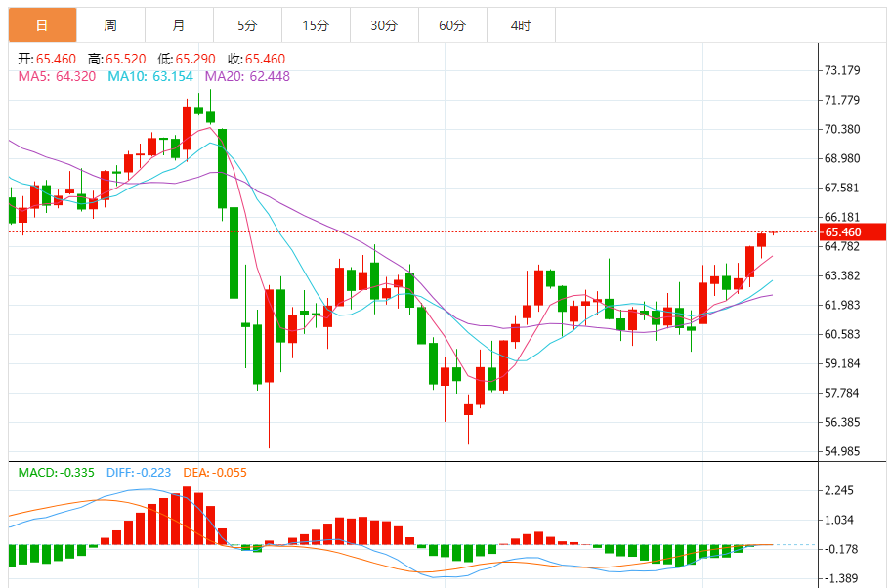Open the 60分 timeframe tab

pos(452,25)
